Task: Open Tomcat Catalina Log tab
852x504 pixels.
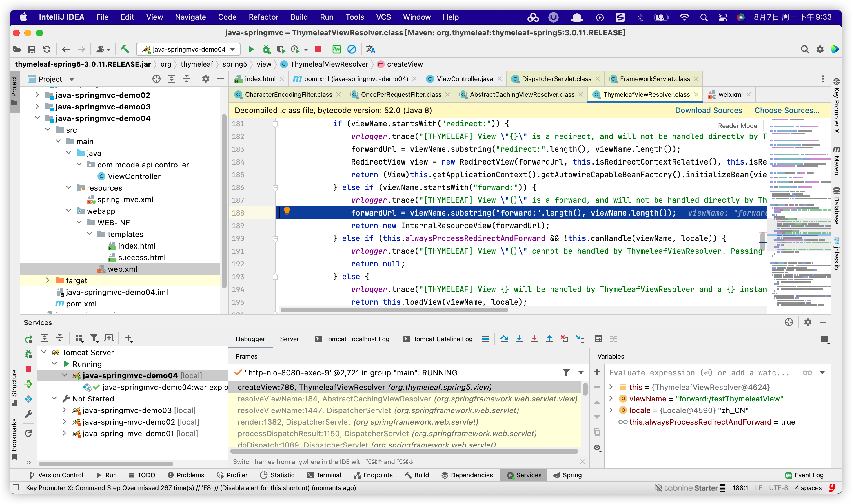Action: (438, 339)
